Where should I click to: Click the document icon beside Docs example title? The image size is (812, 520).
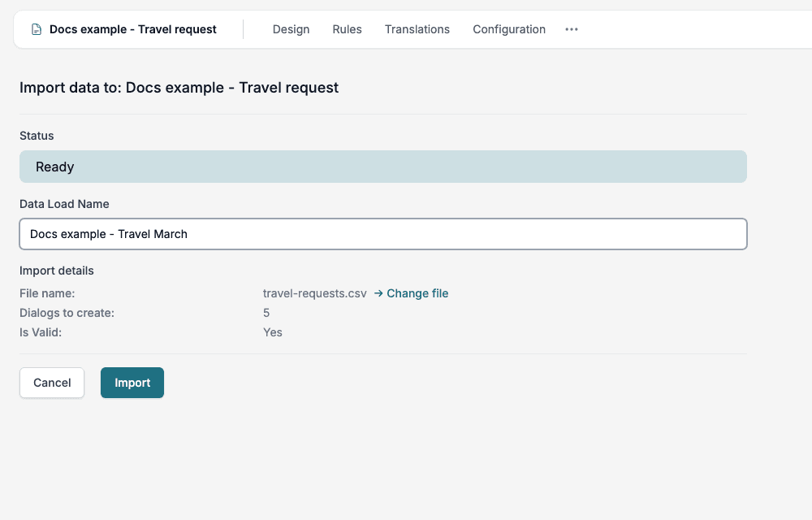pyautogui.click(x=37, y=29)
